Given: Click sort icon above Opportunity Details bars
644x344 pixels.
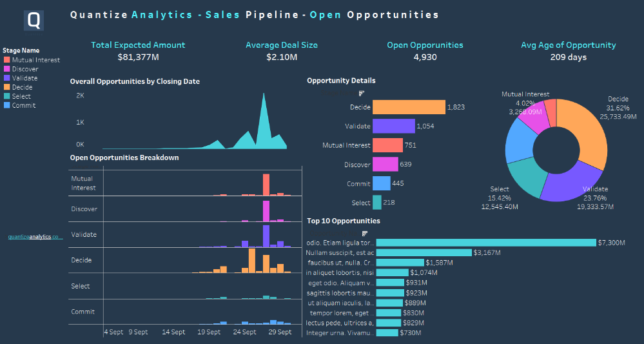Looking at the screenshot, I should [x=362, y=93].
